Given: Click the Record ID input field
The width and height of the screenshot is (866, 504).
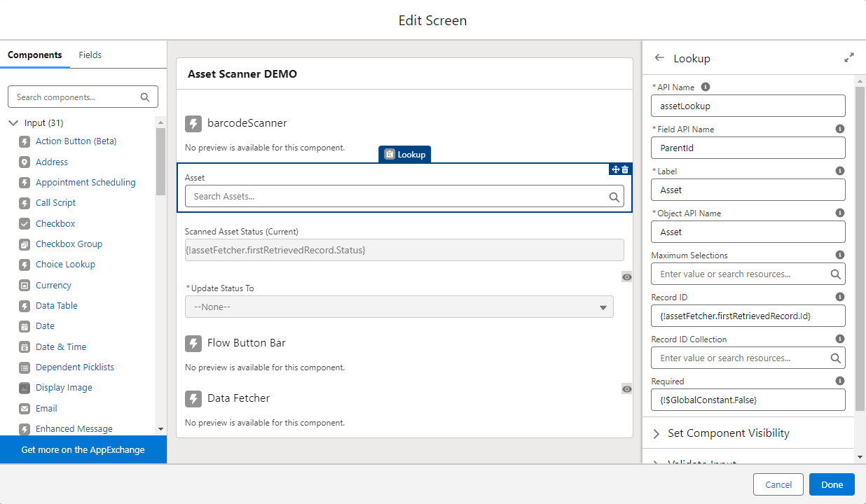Looking at the screenshot, I should coord(748,316).
